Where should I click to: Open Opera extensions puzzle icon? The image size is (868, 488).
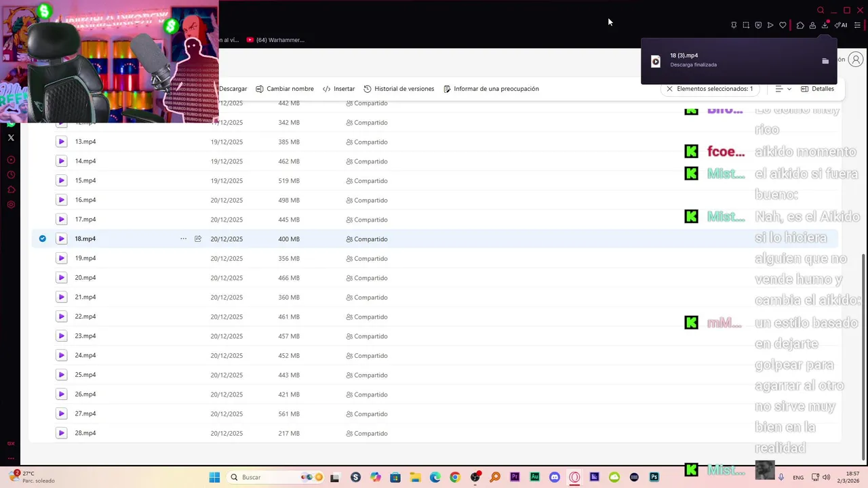click(800, 25)
